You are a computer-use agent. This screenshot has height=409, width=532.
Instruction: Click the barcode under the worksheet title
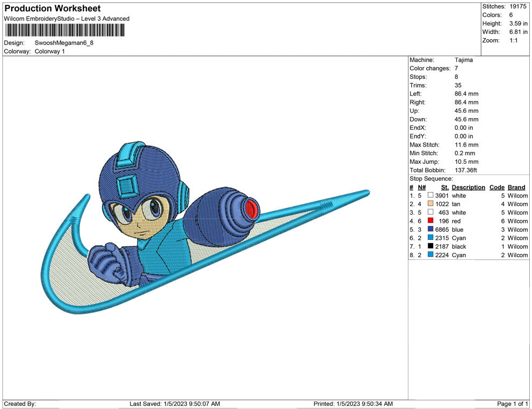pyautogui.click(x=65, y=30)
